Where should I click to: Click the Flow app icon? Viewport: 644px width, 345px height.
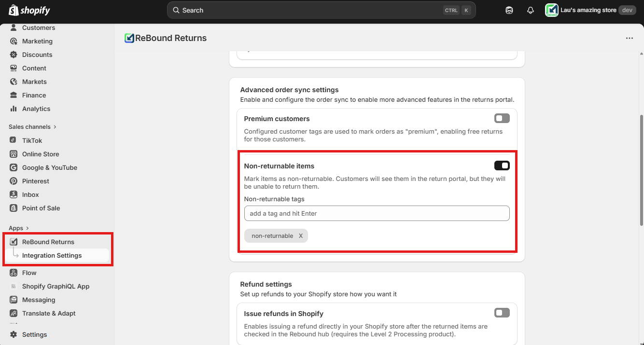[x=14, y=273]
